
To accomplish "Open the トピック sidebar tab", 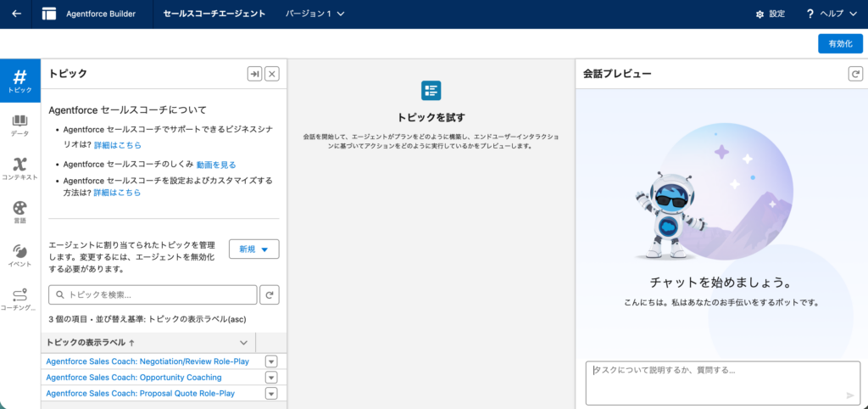I will tap(19, 81).
